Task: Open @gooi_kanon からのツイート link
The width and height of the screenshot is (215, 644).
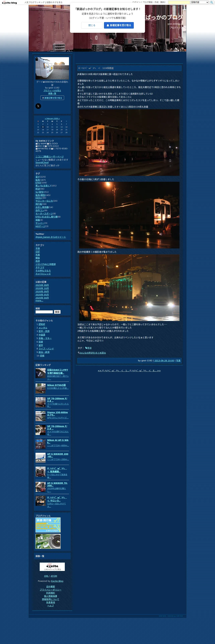Action: point(51,237)
